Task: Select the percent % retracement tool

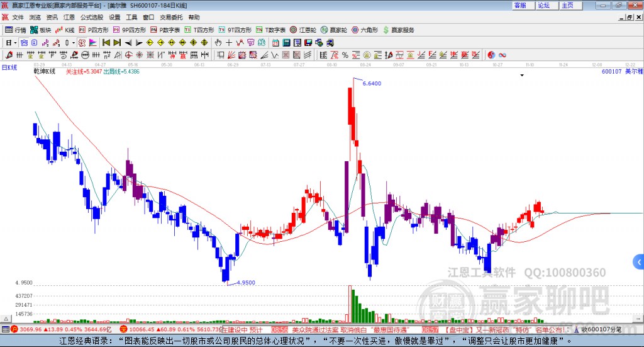Action: [x=345, y=55]
